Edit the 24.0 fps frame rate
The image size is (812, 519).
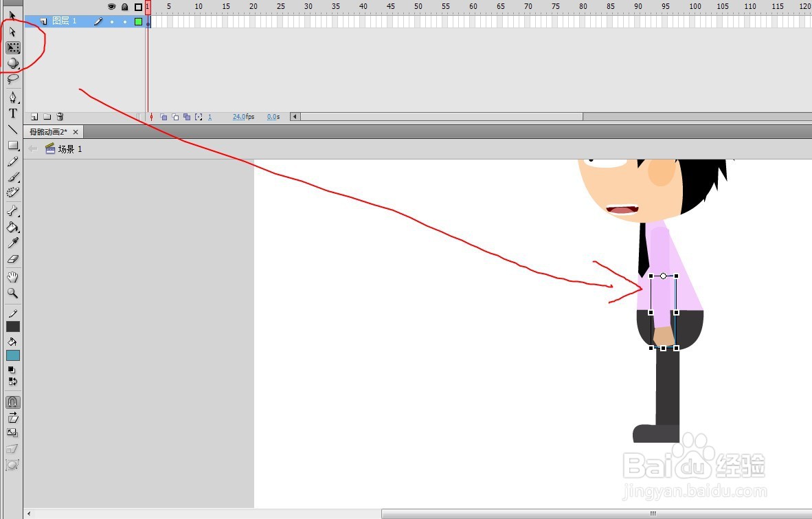click(243, 117)
